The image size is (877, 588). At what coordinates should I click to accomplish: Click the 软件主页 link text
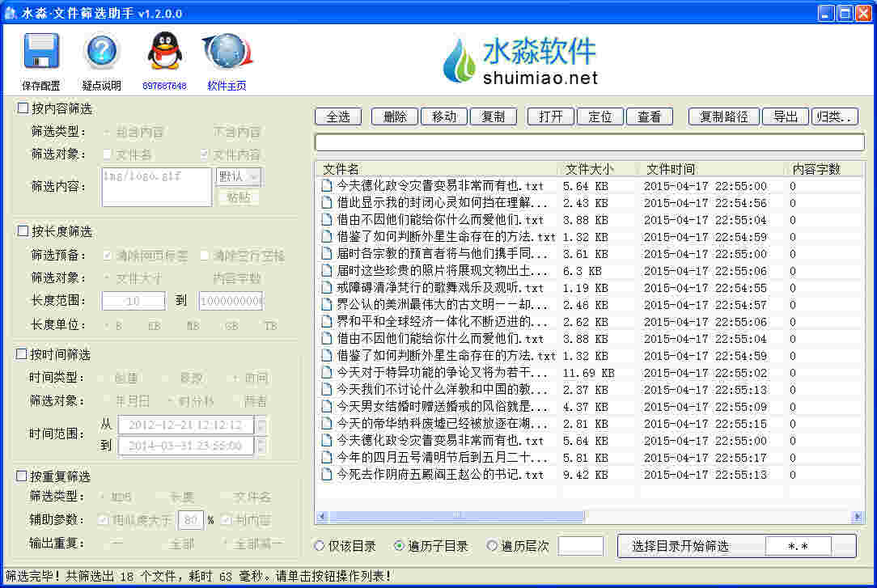pos(227,86)
